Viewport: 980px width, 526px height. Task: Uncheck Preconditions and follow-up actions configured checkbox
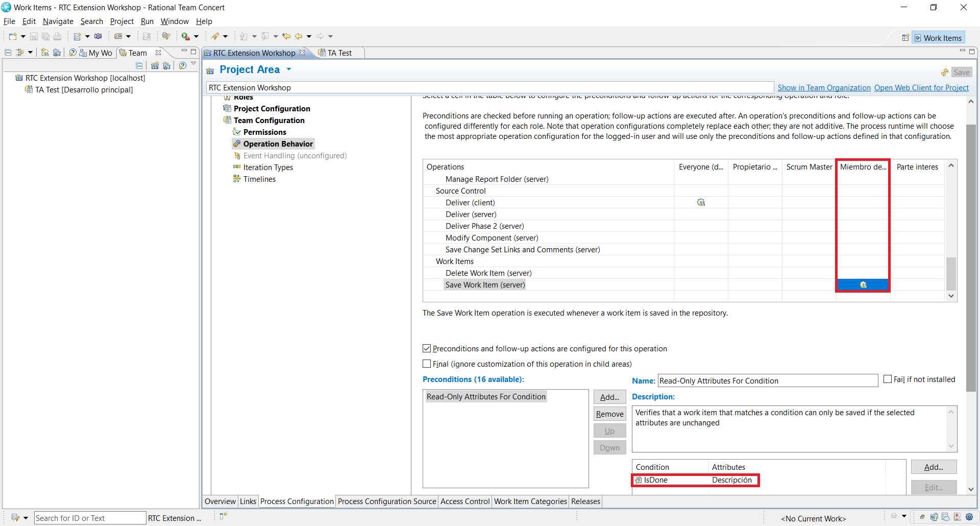click(427, 349)
